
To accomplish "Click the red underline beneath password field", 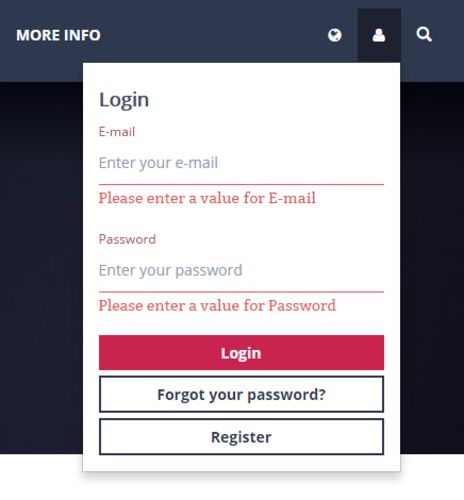I will pyautogui.click(x=241, y=292).
